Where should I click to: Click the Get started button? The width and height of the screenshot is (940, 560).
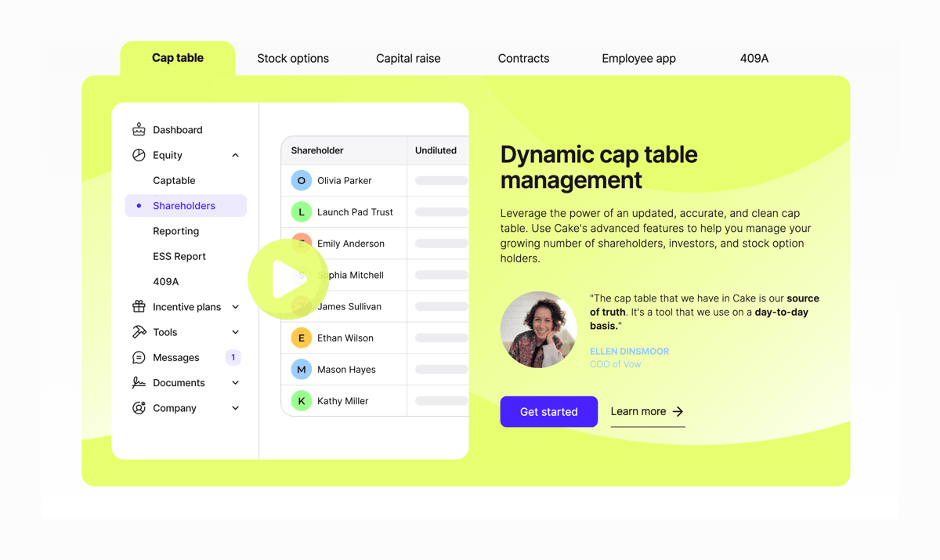click(548, 411)
